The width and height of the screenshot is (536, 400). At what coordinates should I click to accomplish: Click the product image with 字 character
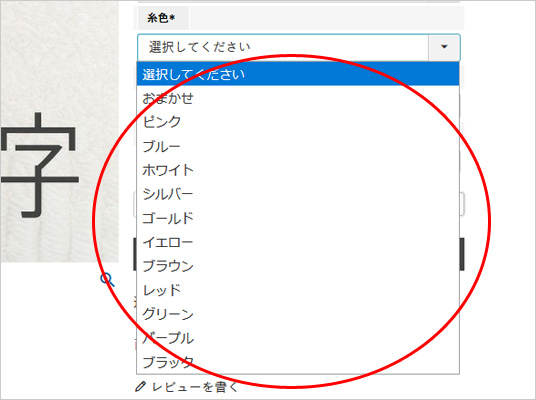coord(59,132)
